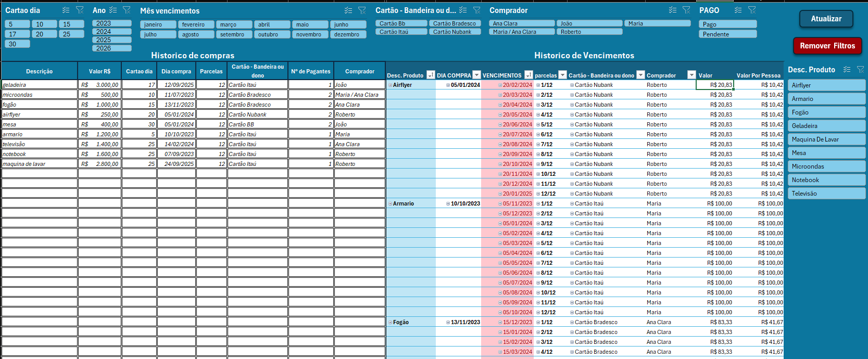This screenshot has width=868, height=359.
Task: Toggle year 2024 in Ano slicer
Action: (111, 32)
